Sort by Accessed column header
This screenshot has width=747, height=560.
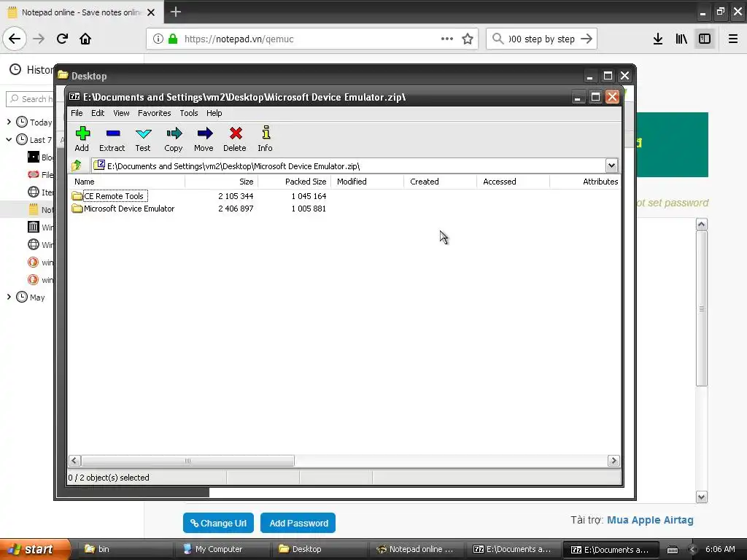[x=513, y=182]
